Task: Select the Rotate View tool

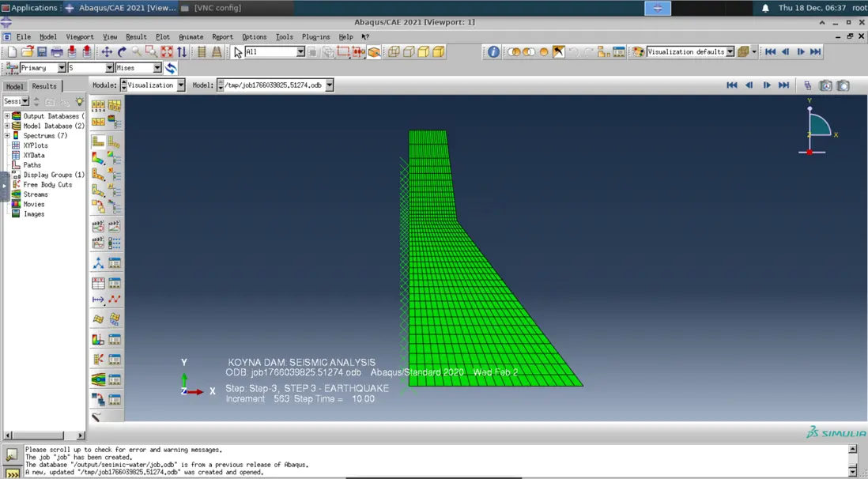Action: (x=122, y=52)
